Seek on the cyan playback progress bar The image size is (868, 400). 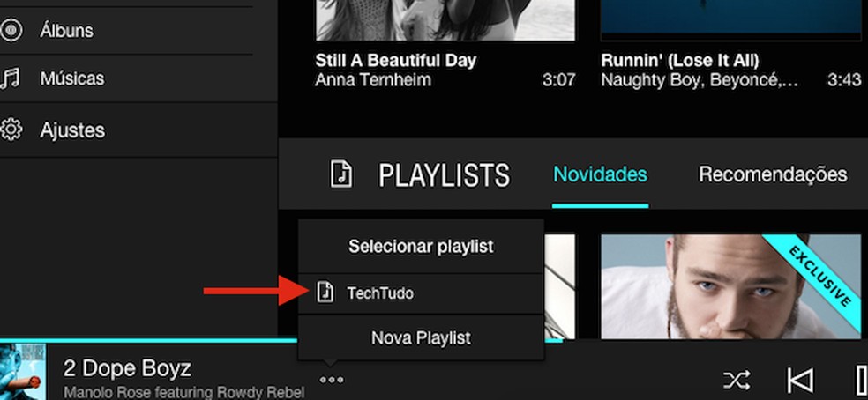pos(281,340)
